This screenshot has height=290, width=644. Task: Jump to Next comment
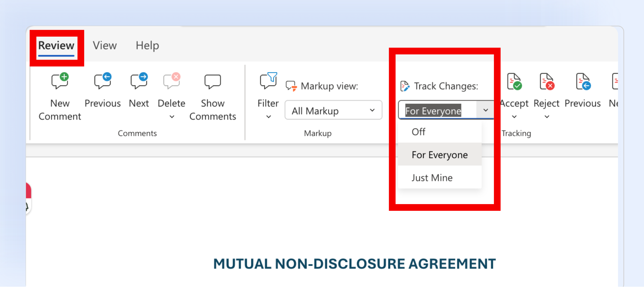pos(139,90)
